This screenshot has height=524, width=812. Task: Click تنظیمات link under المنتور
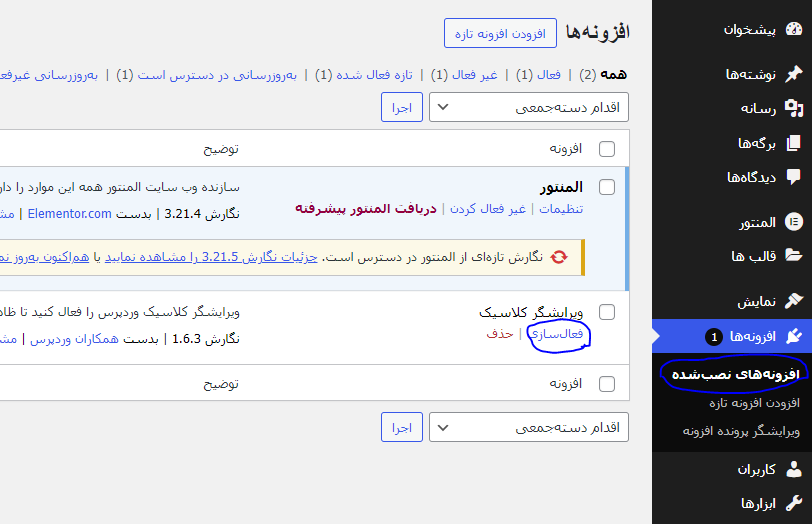pos(561,209)
